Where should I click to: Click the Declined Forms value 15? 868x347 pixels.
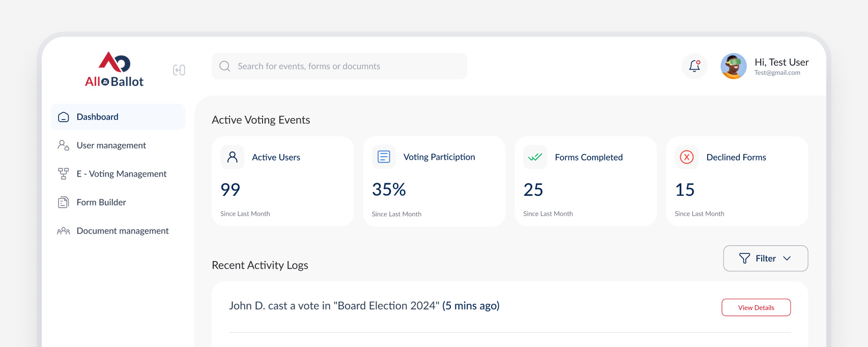pos(685,190)
